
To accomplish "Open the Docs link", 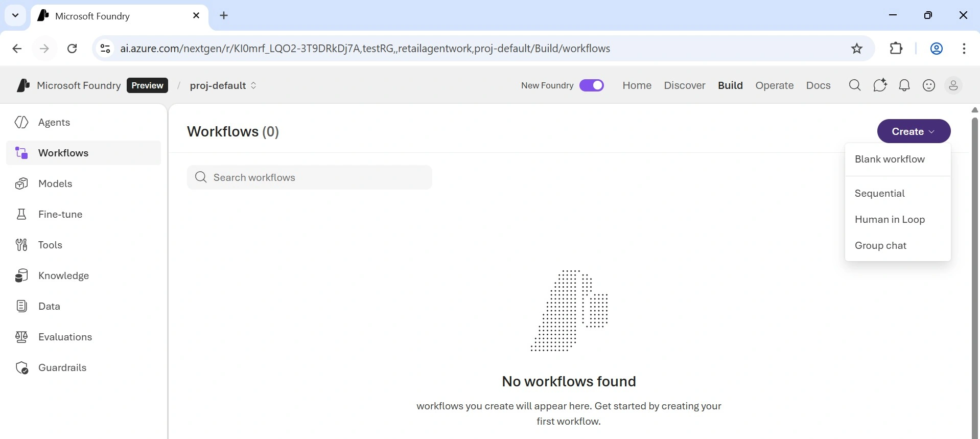I will (819, 85).
